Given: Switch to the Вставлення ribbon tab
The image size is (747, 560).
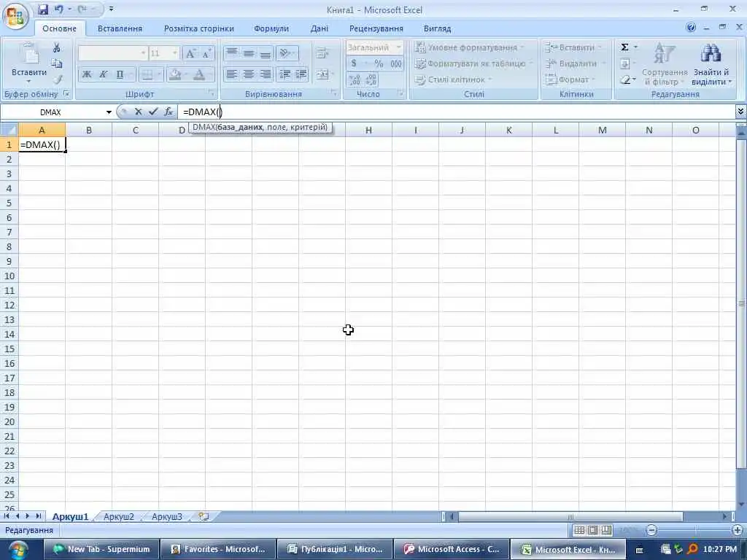Looking at the screenshot, I should pyautogui.click(x=120, y=28).
